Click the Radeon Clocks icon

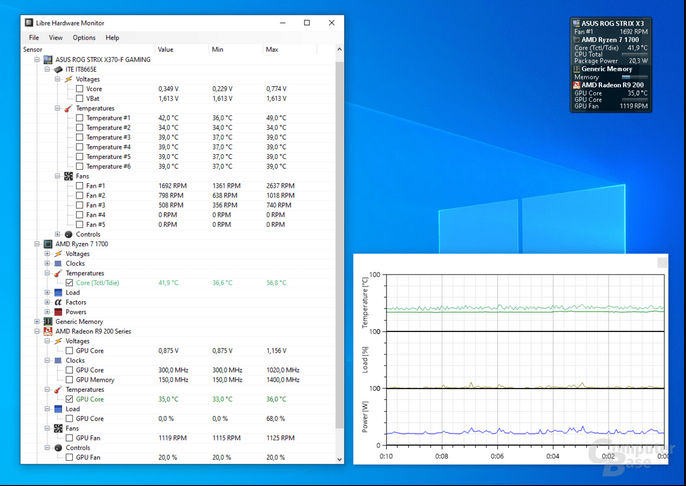[58, 360]
